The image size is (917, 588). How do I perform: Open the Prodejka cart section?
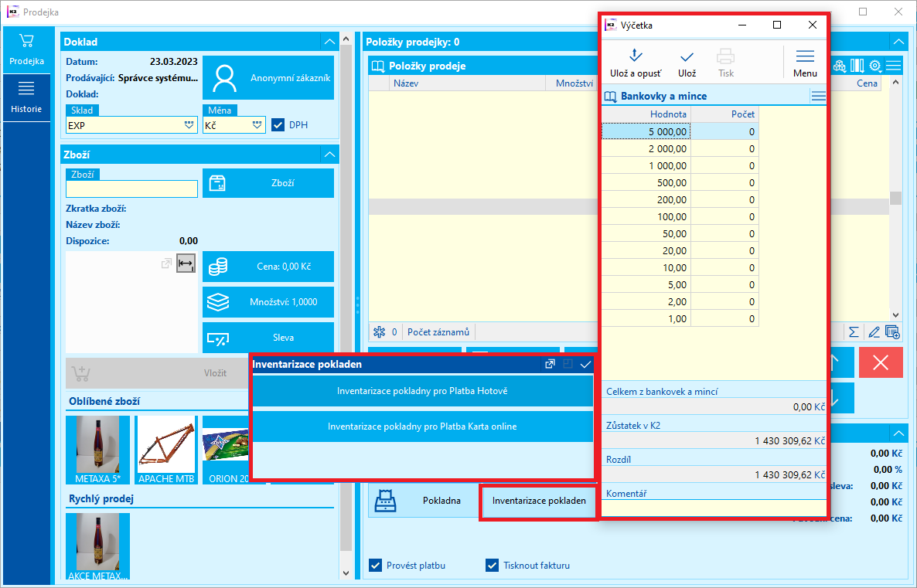tap(26, 50)
